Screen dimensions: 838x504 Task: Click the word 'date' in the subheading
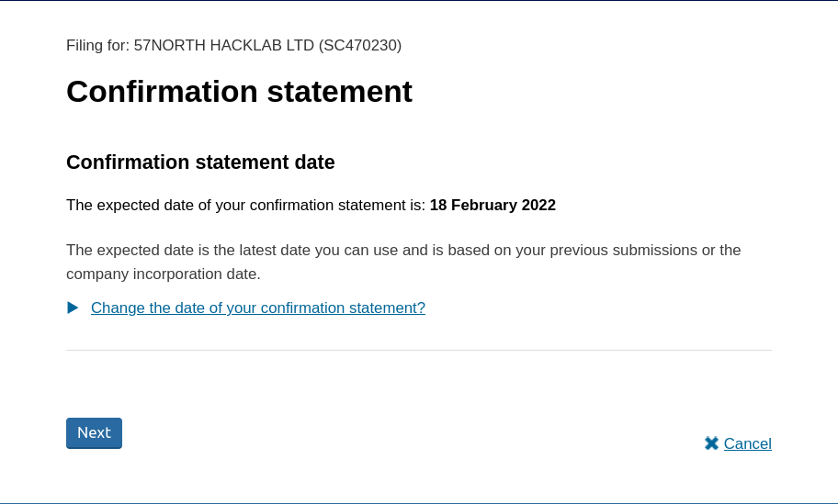coord(313,162)
